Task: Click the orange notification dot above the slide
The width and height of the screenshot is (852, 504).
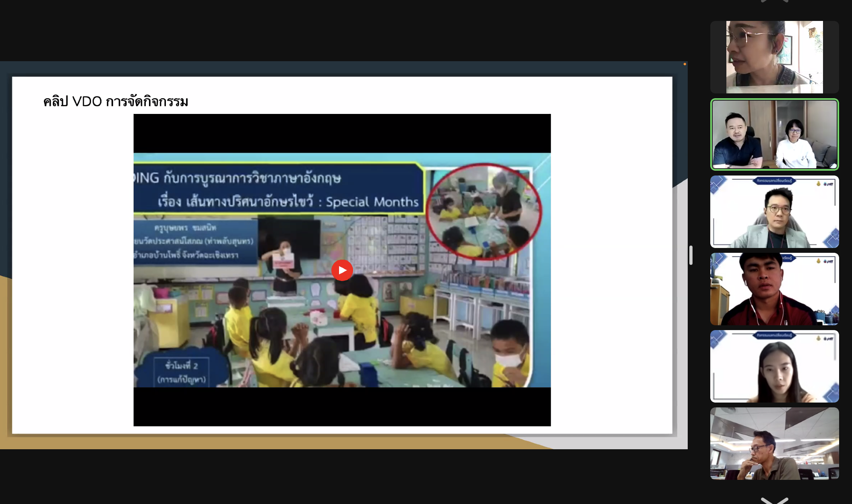Action: (x=684, y=63)
